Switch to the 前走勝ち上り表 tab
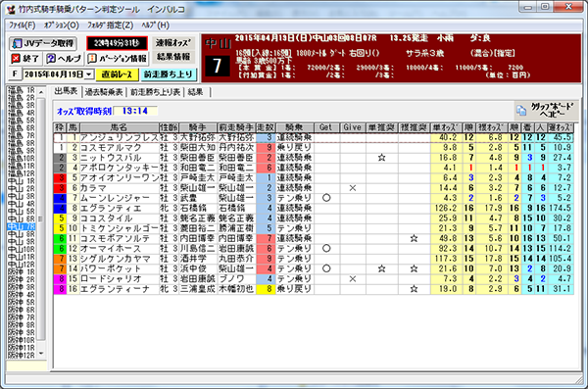This screenshot has height=389, width=588. tap(155, 92)
